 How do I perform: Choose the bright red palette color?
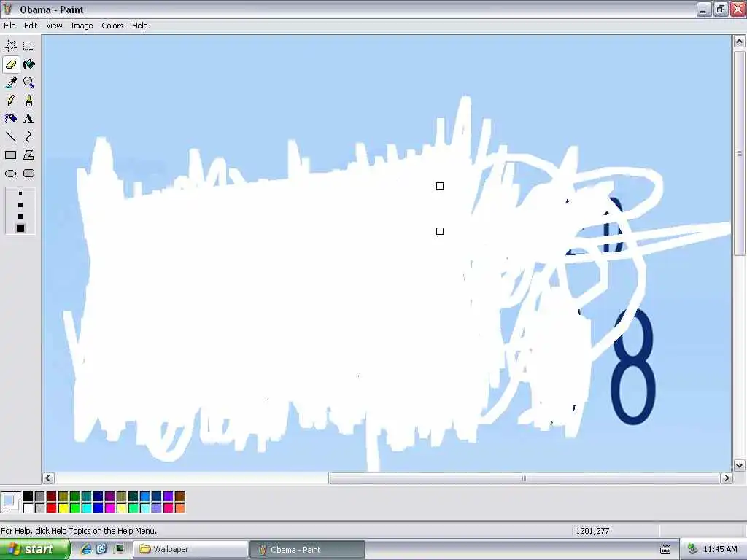52,508
